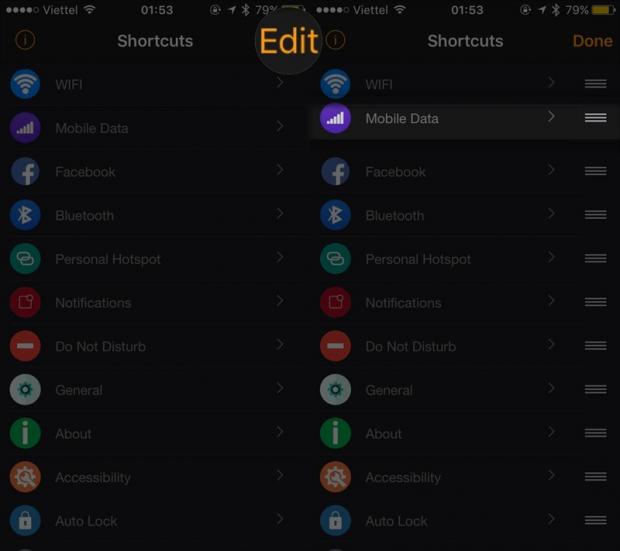The width and height of the screenshot is (620, 551).
Task: Tap the reorder handle on the General row
Action: [x=595, y=389]
